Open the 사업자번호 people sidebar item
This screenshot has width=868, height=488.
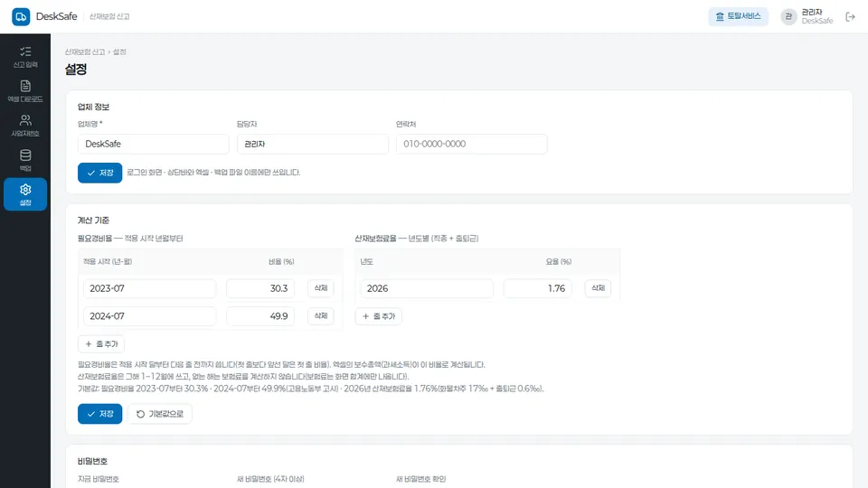coord(25,127)
